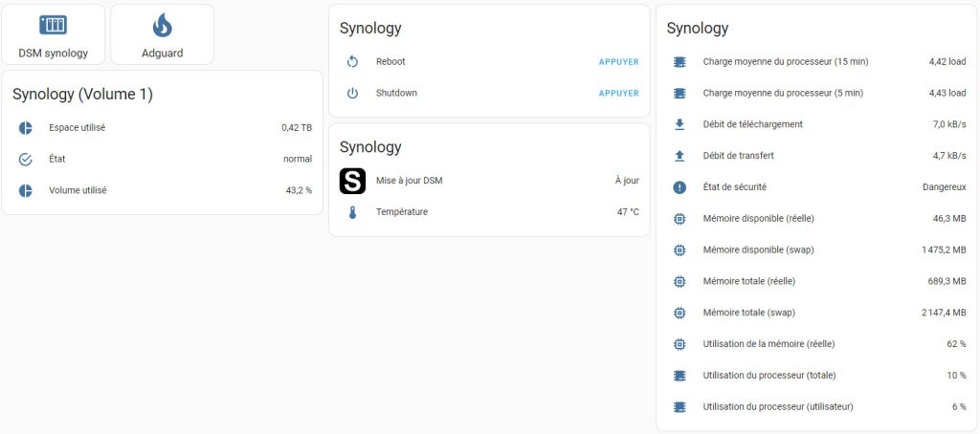Click the normal state value

click(298, 160)
